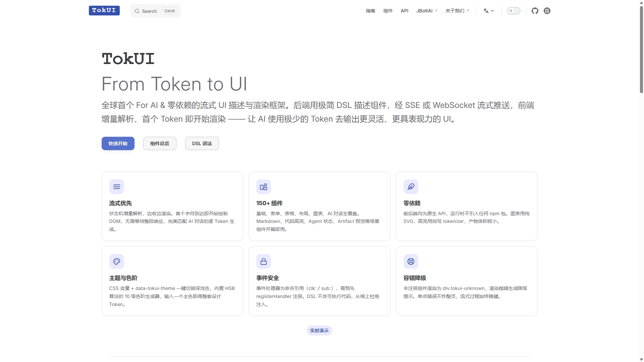Click the lifebuoy icon on 容错降级 card
Viewport: 644px width, 362px height.
click(411, 261)
